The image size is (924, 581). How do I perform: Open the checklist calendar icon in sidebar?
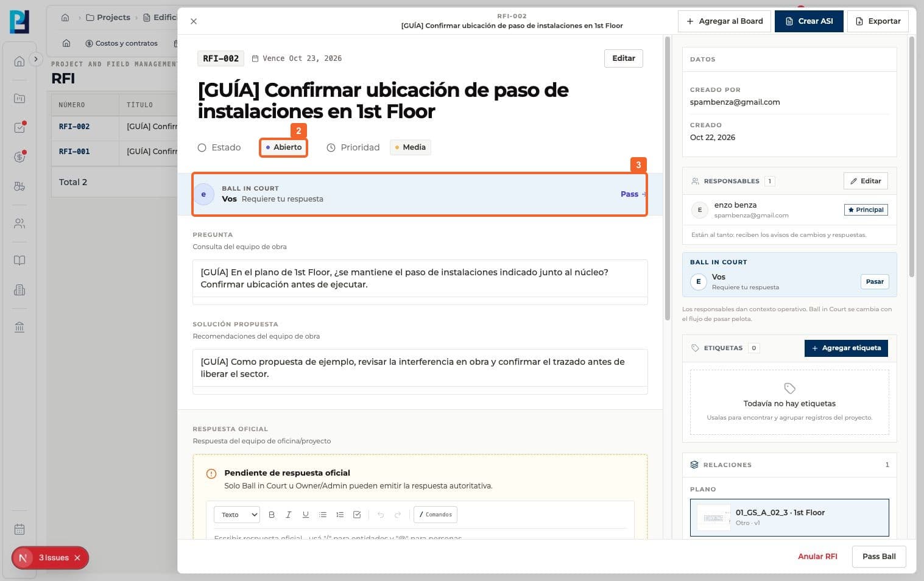pos(19,127)
